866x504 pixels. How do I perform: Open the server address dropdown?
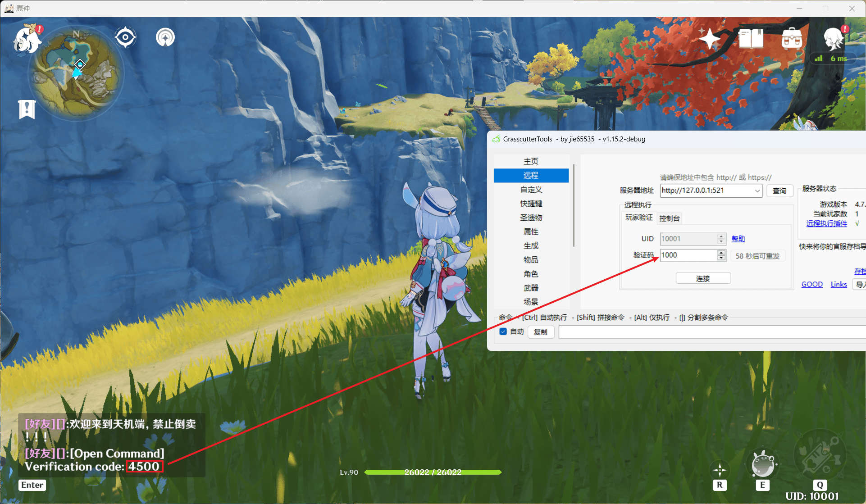click(757, 191)
